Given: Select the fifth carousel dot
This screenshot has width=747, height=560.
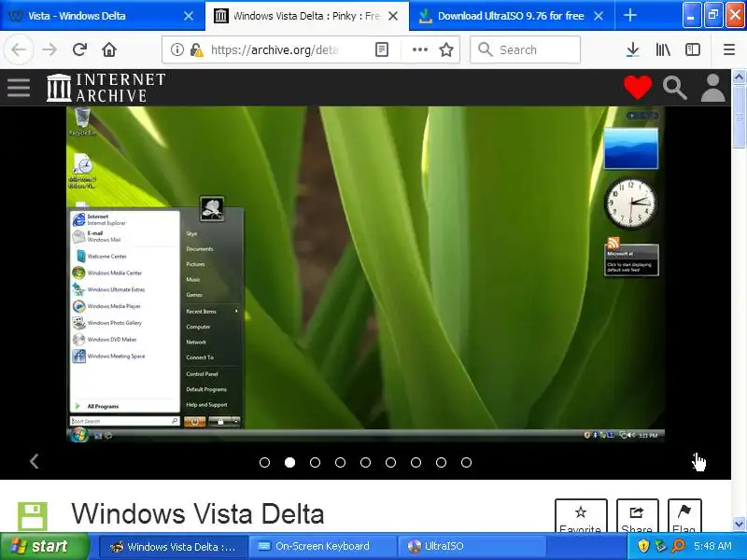Looking at the screenshot, I should point(365,462).
